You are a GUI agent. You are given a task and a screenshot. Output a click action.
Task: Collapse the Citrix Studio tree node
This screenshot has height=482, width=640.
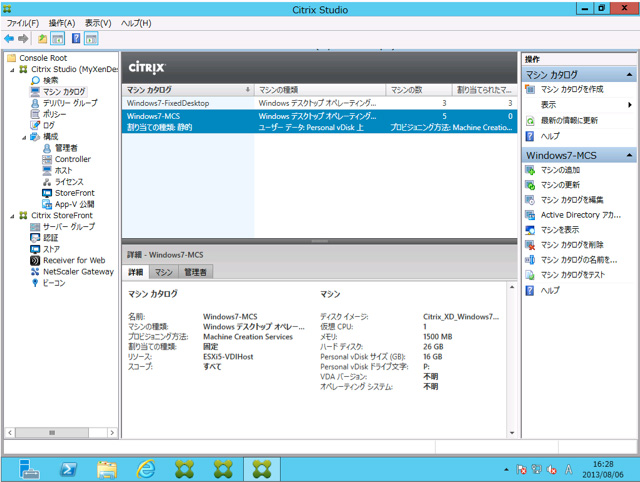click(x=12, y=70)
